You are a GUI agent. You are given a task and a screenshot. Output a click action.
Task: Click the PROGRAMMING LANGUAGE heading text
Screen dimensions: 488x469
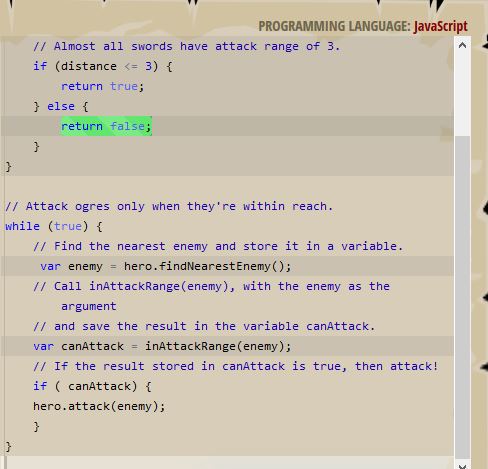pos(334,26)
